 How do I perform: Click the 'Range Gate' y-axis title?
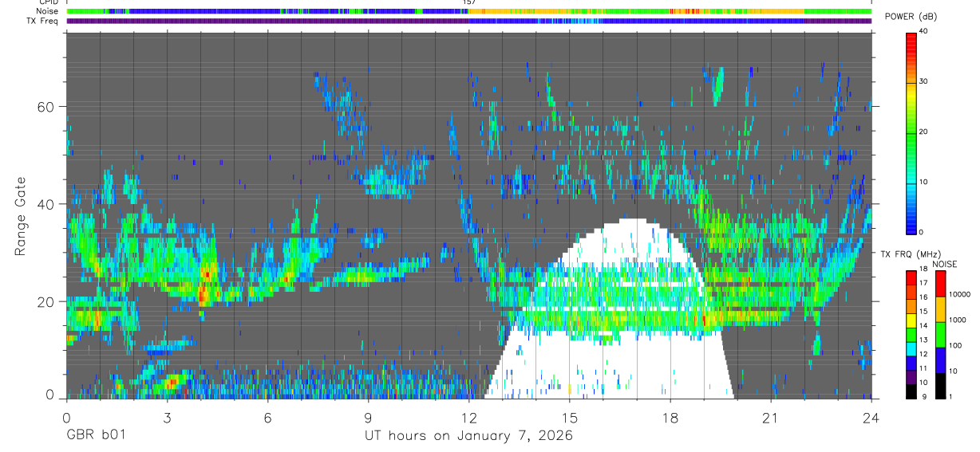[21, 216]
